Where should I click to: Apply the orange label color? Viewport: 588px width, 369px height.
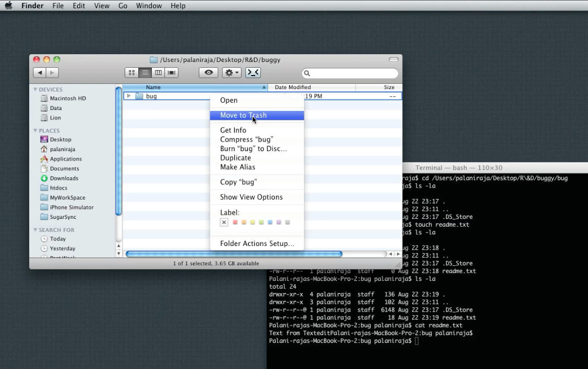(244, 222)
